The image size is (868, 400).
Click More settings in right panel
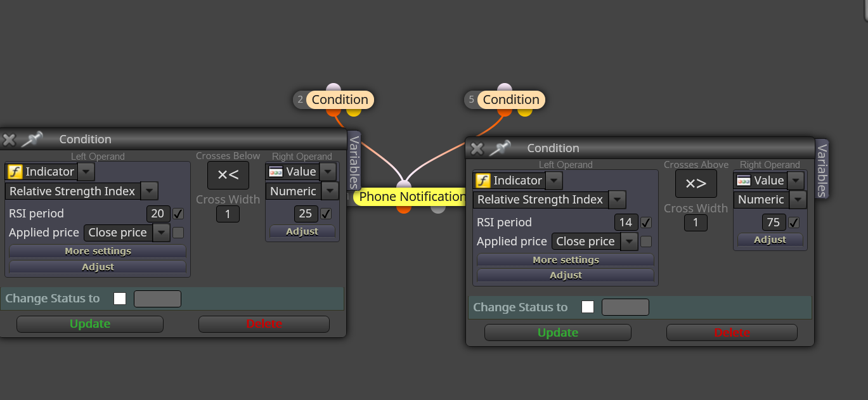point(566,260)
